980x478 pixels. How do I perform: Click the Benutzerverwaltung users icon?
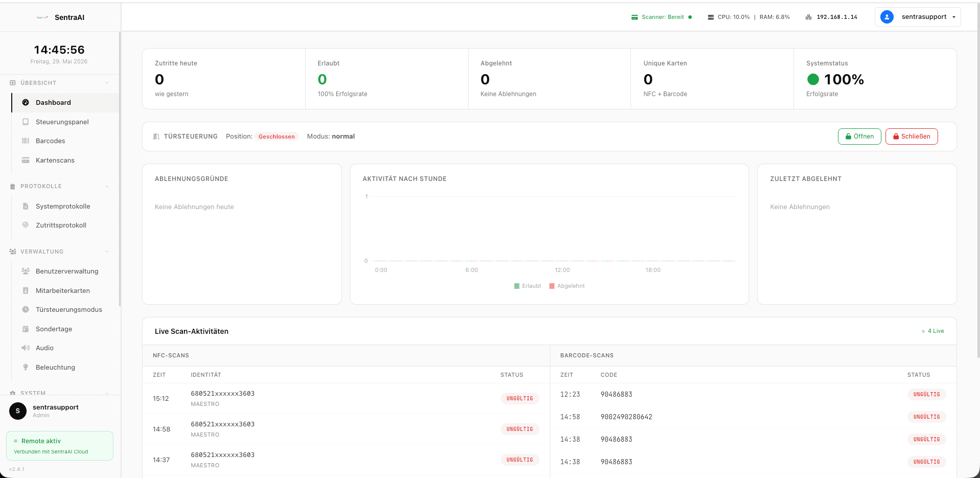coord(26,271)
